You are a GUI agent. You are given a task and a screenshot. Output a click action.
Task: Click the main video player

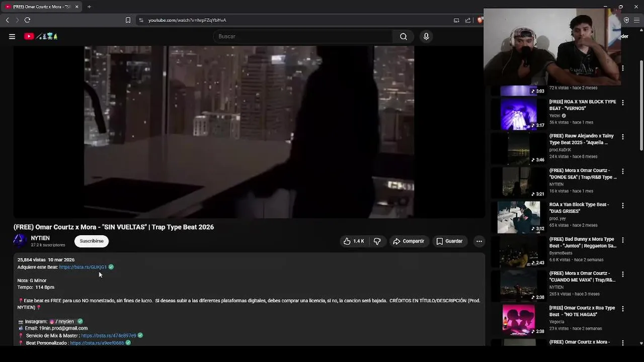pyautogui.click(x=249, y=132)
